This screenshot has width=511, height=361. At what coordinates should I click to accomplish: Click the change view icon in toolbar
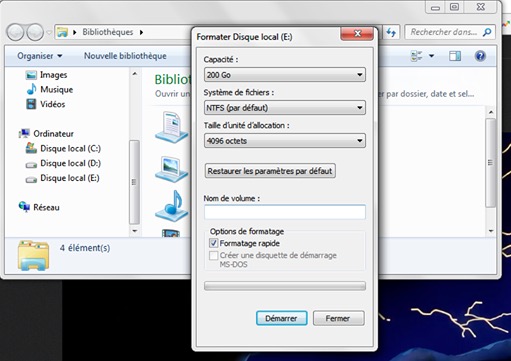pos(417,56)
